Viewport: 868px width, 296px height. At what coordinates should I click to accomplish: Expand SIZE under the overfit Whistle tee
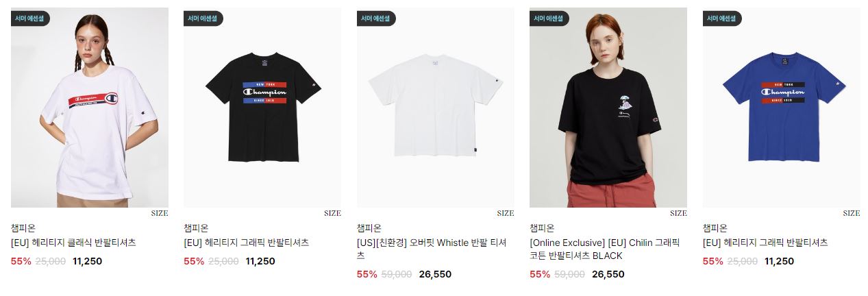[x=506, y=213]
